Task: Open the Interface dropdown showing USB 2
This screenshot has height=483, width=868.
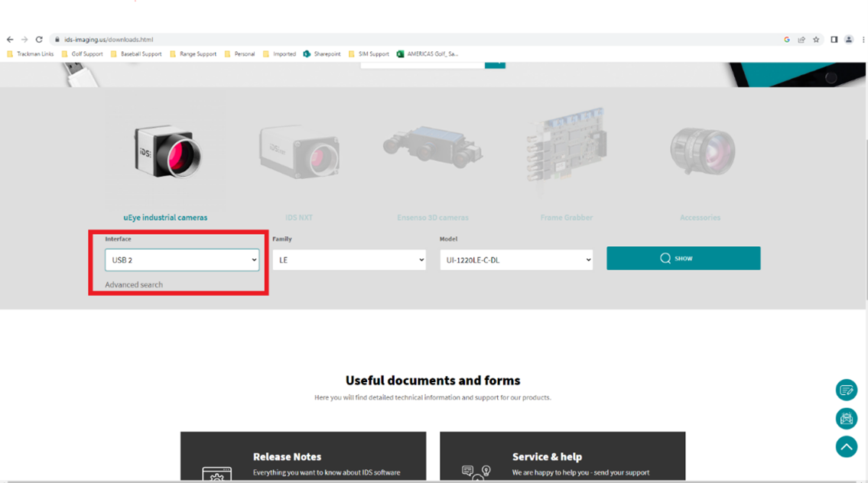Action: point(182,260)
